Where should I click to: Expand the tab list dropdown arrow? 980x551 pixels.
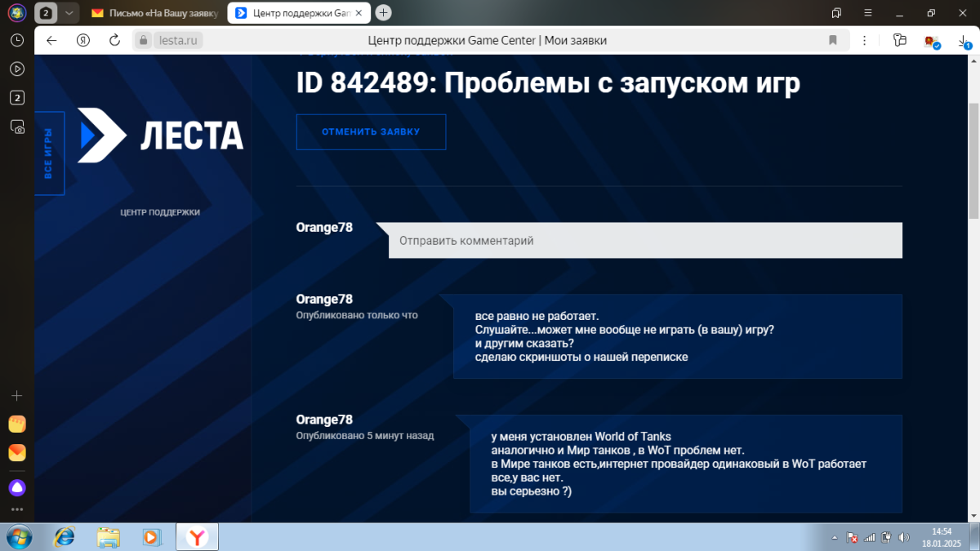click(69, 13)
